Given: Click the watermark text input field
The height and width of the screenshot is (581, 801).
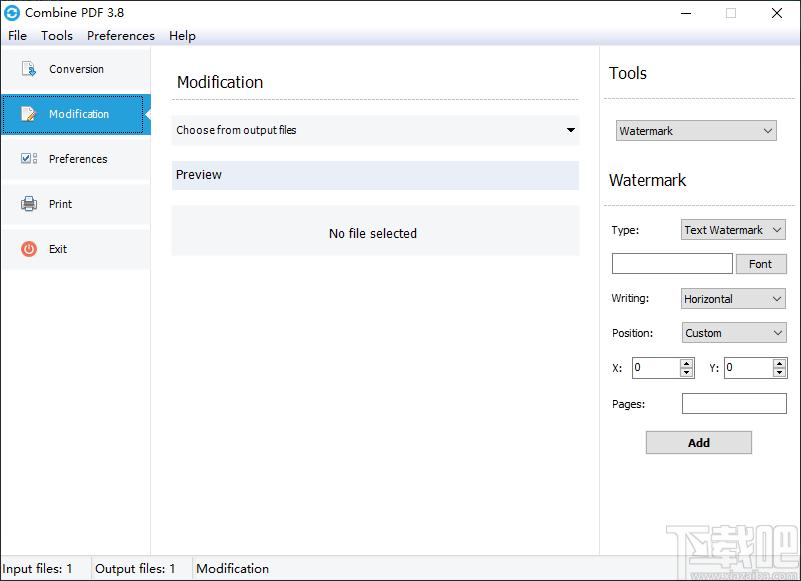Looking at the screenshot, I should click(x=672, y=264).
